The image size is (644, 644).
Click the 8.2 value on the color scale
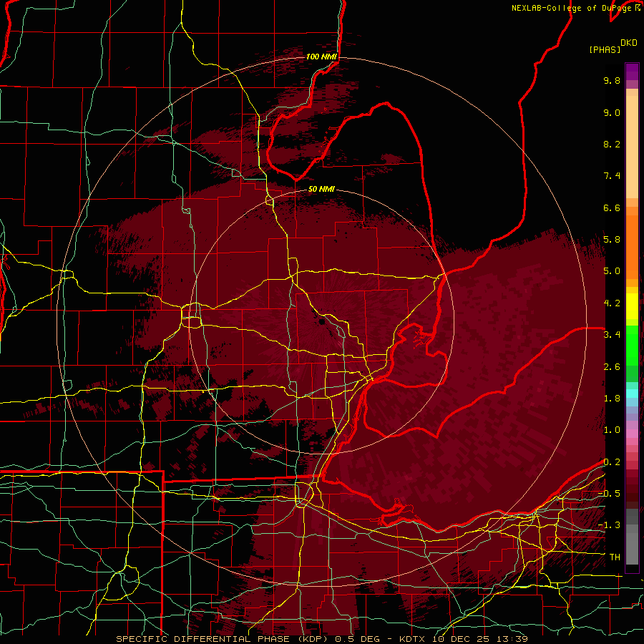pyautogui.click(x=612, y=144)
